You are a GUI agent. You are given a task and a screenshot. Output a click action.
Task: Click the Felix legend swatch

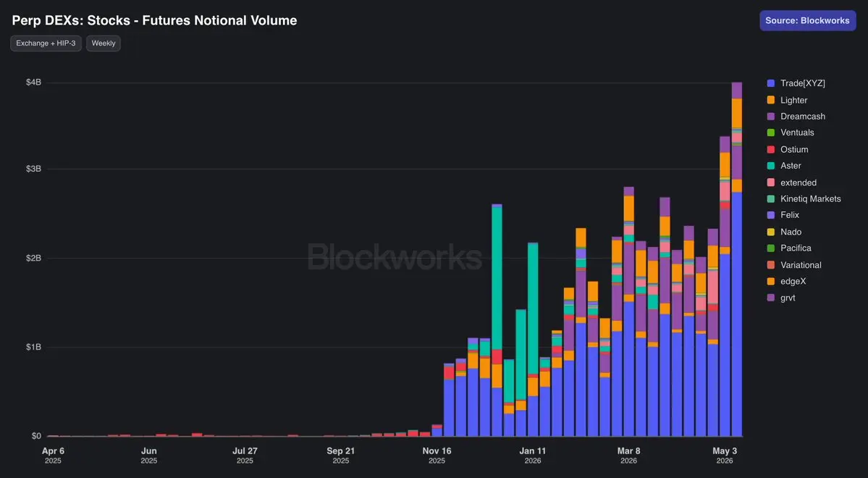click(770, 215)
